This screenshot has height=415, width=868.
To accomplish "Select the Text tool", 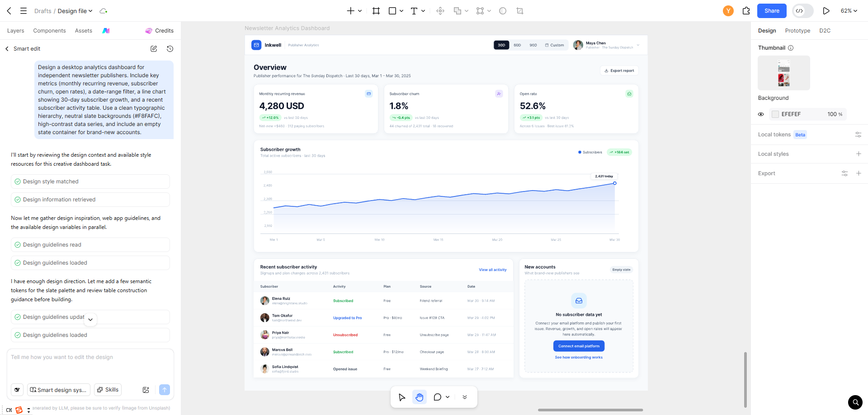I will [x=414, y=11].
